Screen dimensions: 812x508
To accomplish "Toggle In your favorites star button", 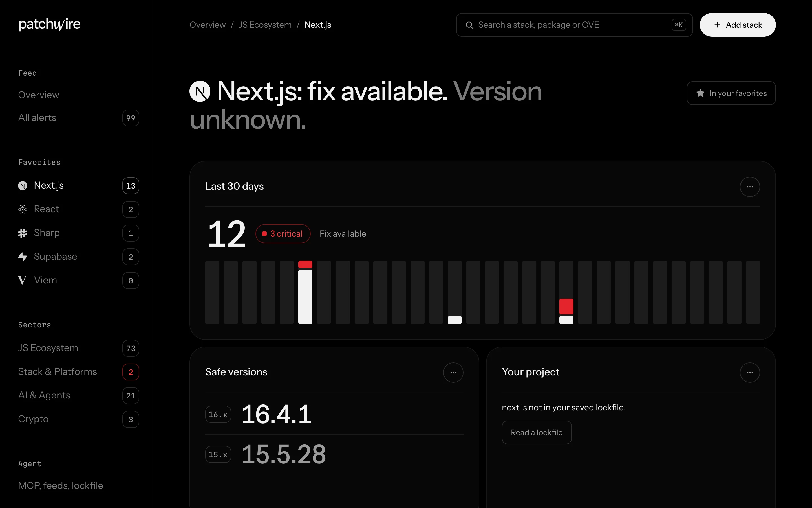I will (x=731, y=93).
